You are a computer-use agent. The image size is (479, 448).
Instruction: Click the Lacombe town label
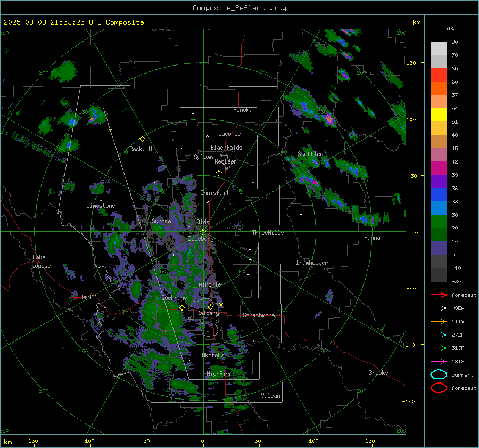click(229, 134)
